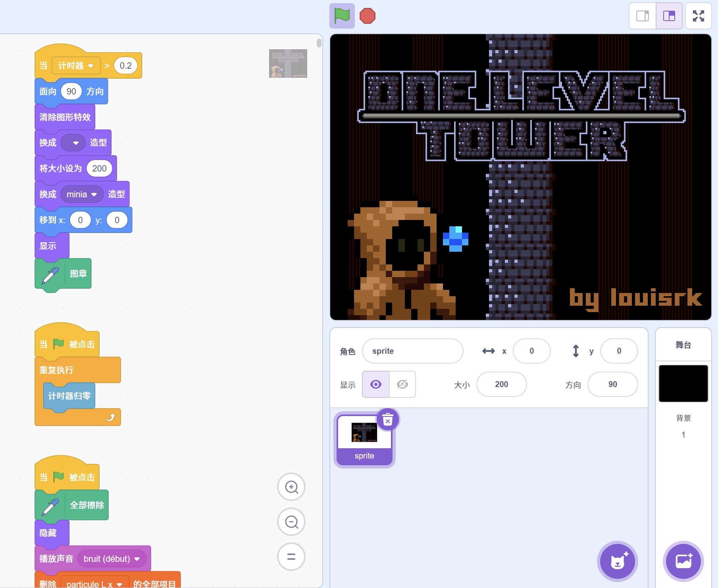Click the sprite name input field
718x588 pixels.
412,351
